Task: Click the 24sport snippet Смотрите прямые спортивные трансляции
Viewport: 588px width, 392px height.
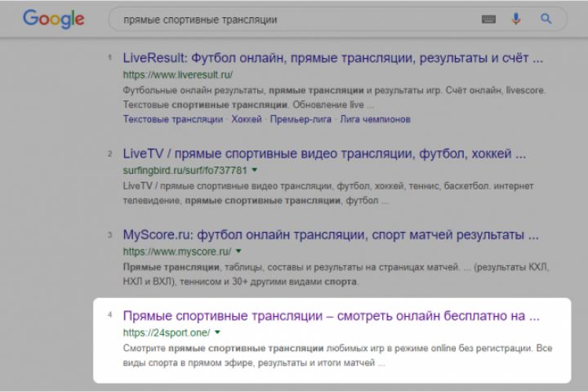Action: (x=223, y=349)
